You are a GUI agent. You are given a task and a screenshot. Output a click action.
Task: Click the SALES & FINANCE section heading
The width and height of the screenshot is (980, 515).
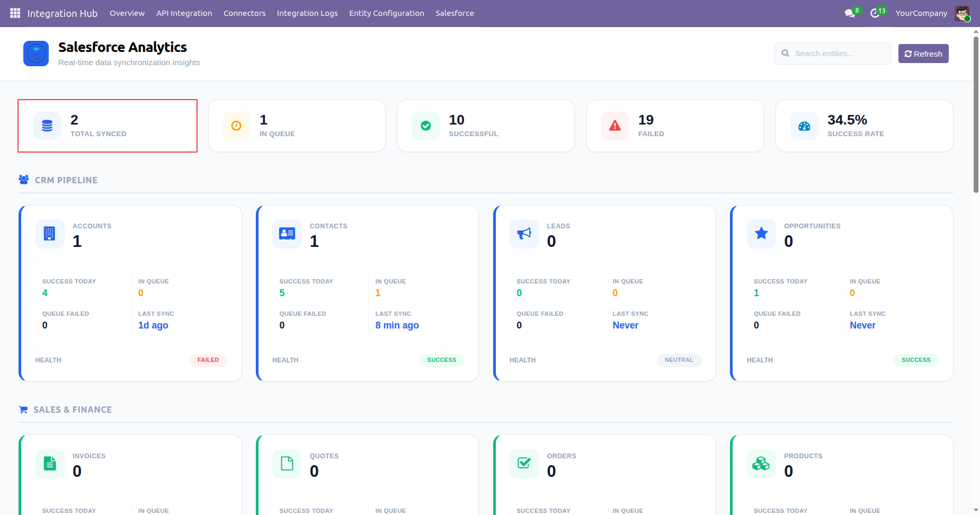point(73,410)
